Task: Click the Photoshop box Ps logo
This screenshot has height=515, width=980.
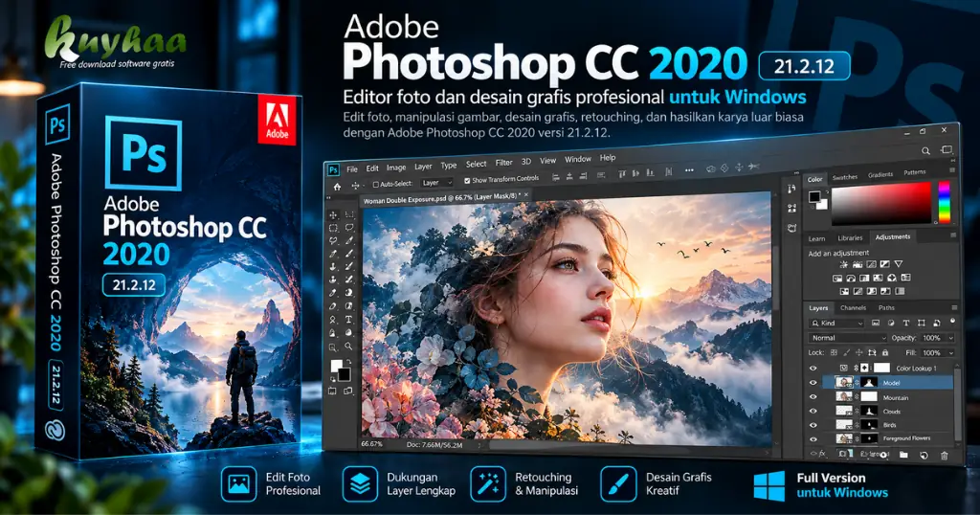Action: click(144, 152)
